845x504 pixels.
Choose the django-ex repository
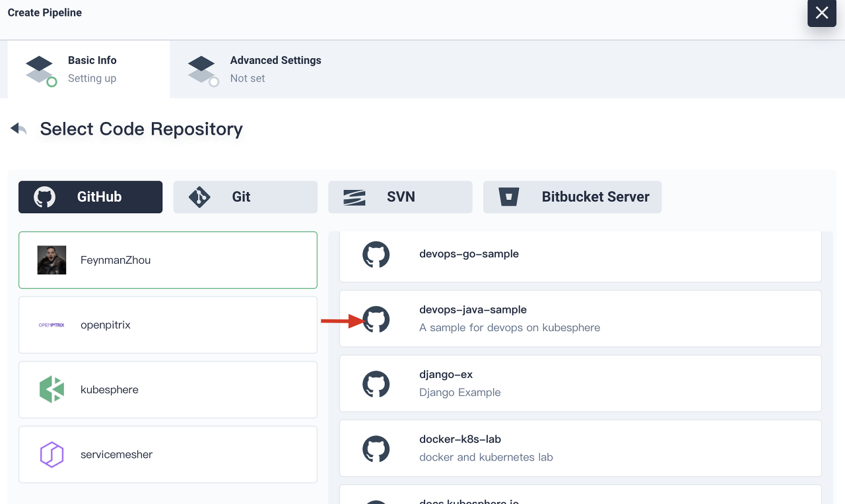pos(580,383)
